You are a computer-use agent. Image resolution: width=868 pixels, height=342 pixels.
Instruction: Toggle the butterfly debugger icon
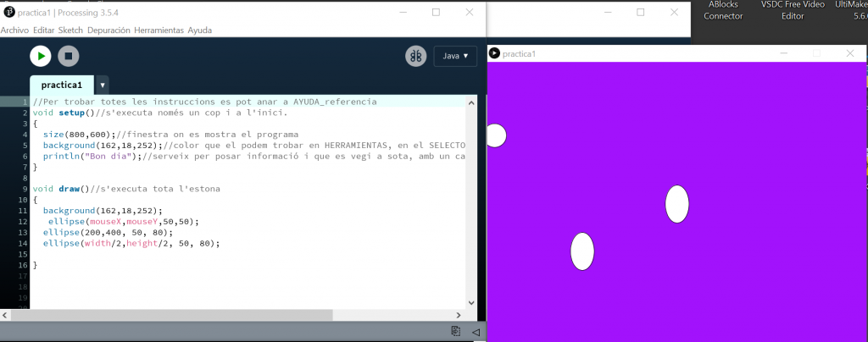click(415, 56)
